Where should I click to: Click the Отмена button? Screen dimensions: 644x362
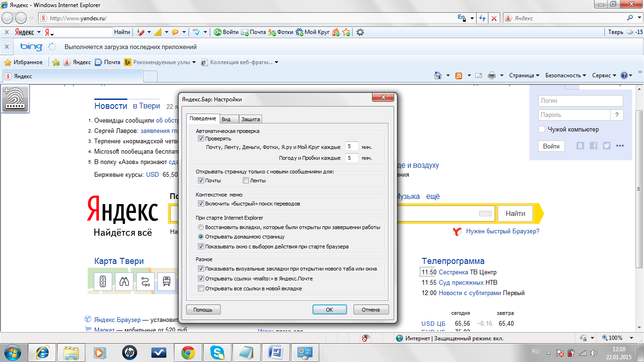(371, 310)
